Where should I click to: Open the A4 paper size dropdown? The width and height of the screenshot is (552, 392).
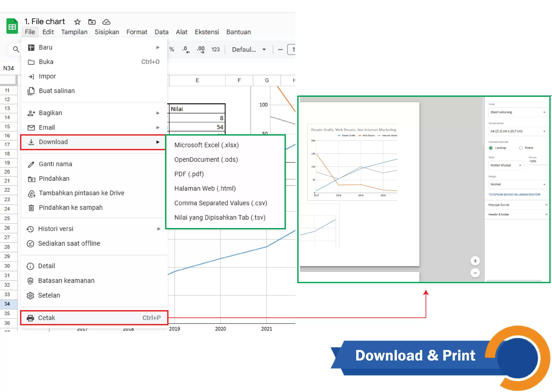click(518, 131)
